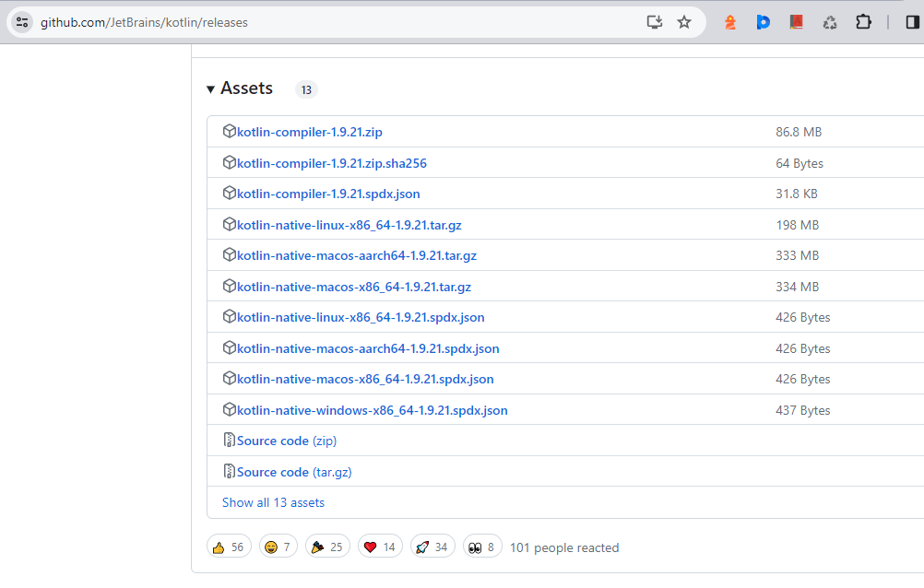Viewport: 924px width, 588px height.
Task: Open the orange figure browser extension
Action: tap(730, 22)
